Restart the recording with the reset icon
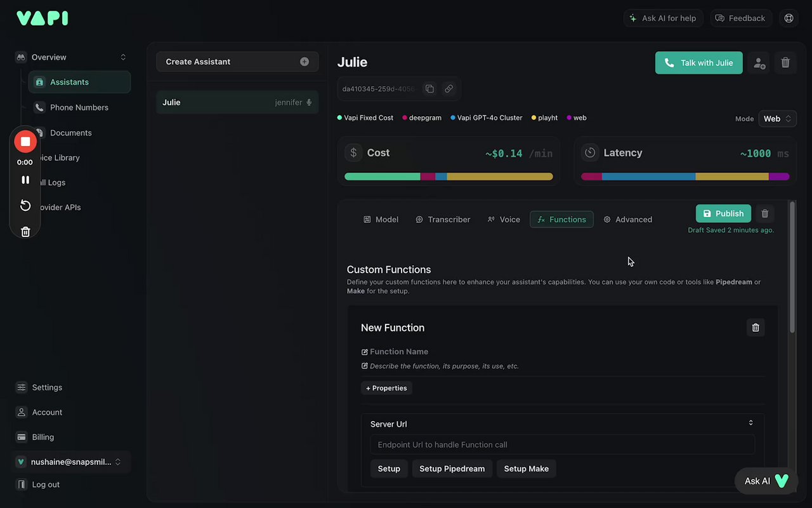 pos(25,205)
